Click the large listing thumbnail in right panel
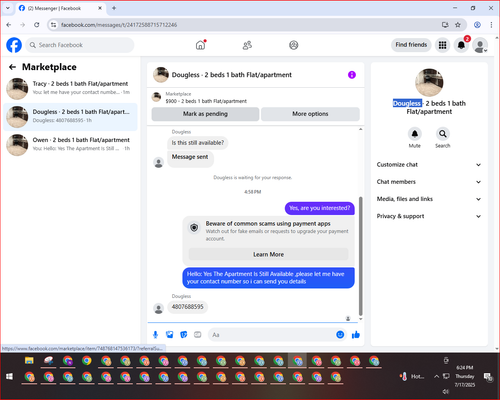This screenshot has height=400, width=500. point(429,83)
